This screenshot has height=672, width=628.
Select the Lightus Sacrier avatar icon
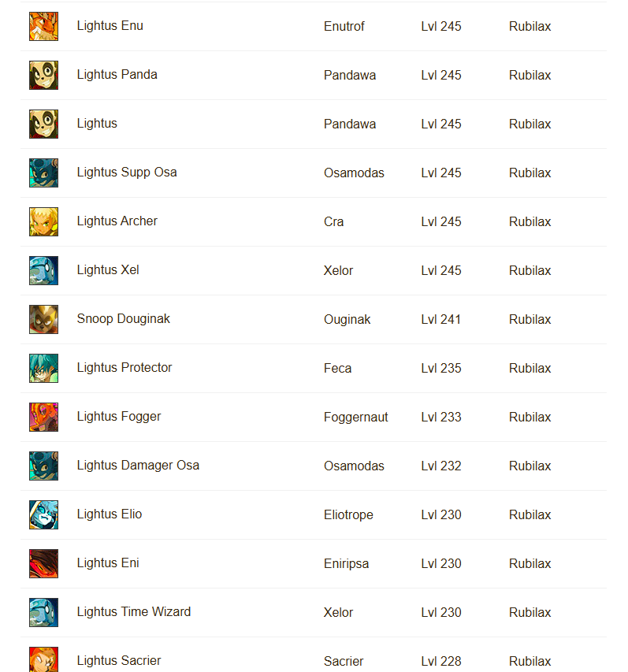point(43,659)
